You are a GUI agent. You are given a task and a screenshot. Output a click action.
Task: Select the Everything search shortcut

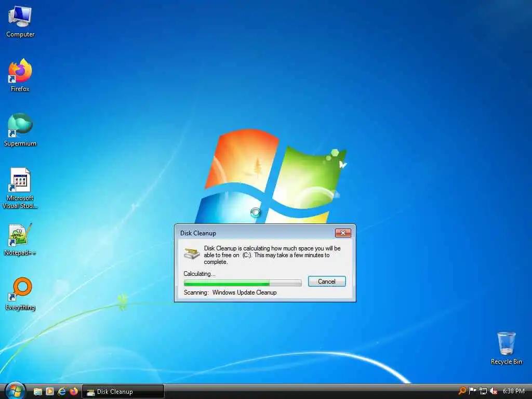[x=20, y=294]
